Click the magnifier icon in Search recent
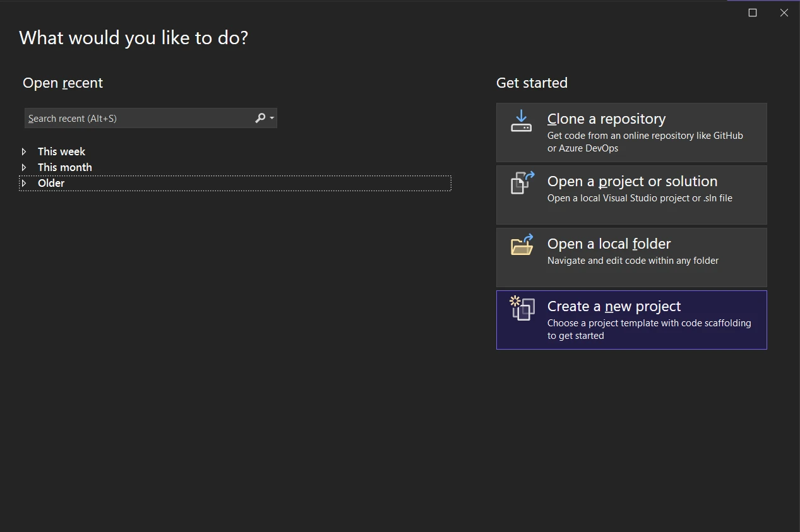Image resolution: width=800 pixels, height=532 pixels. tap(260, 118)
